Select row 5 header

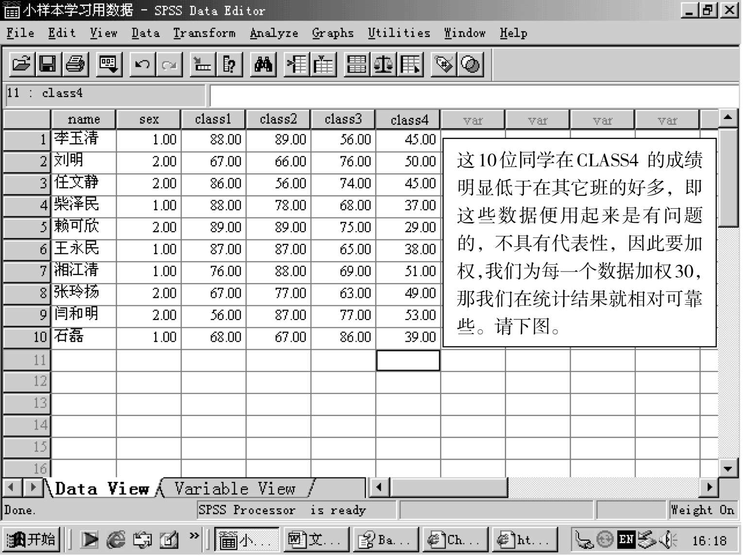tap(27, 227)
